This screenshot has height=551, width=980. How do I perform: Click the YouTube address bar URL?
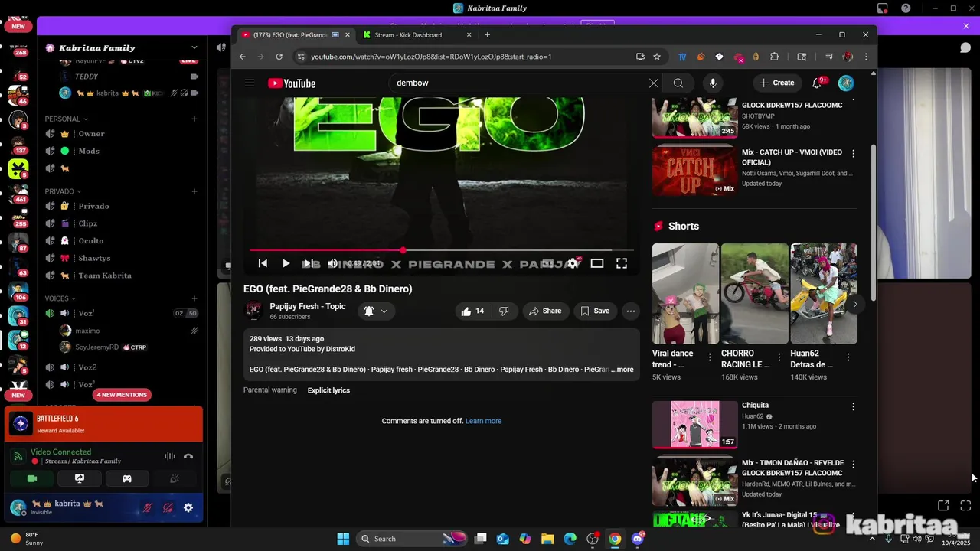point(431,57)
